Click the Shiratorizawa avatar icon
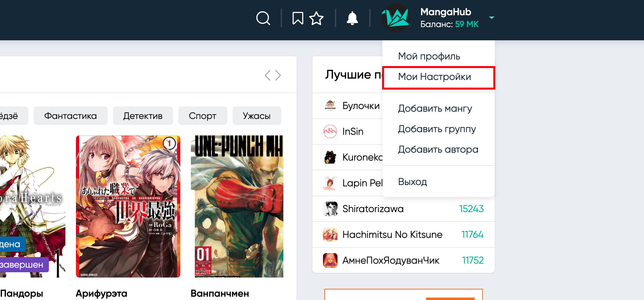Viewport: 644px width, 300px height. click(x=330, y=209)
